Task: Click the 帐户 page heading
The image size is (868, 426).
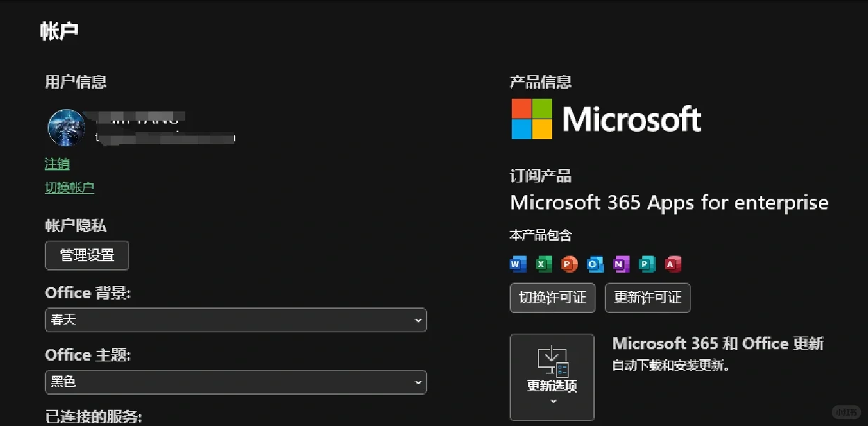Action: (x=60, y=31)
